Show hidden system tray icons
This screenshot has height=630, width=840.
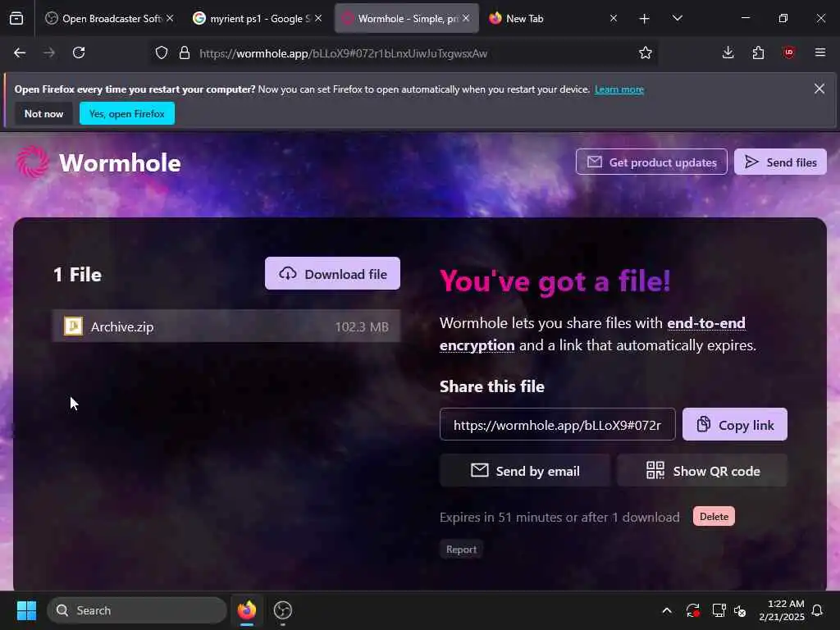point(666,610)
